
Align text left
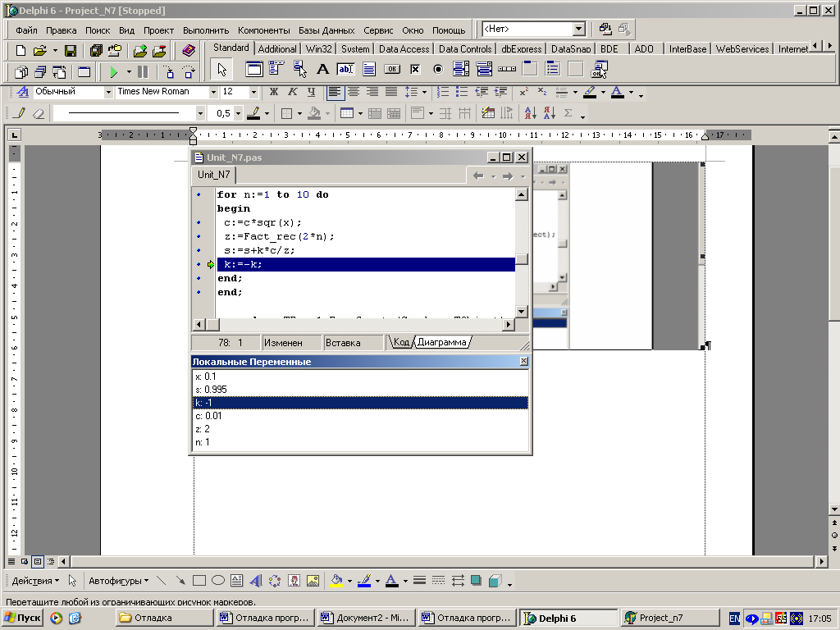(x=335, y=92)
